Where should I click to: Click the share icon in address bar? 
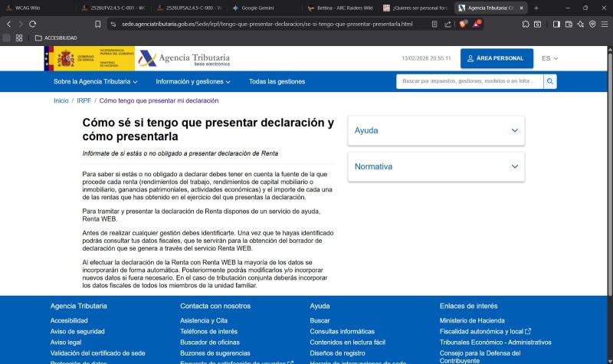coord(447,24)
